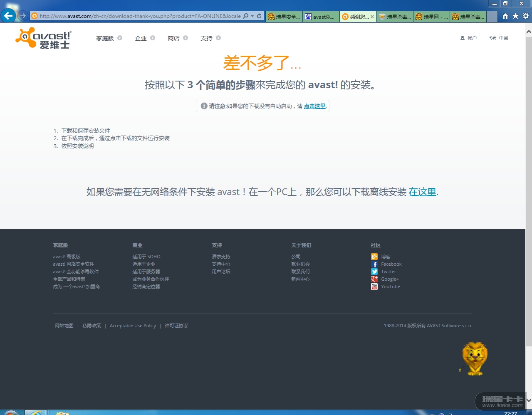Click the Facebook icon in footer
Viewport: 532px width, 415px height.
click(x=374, y=264)
